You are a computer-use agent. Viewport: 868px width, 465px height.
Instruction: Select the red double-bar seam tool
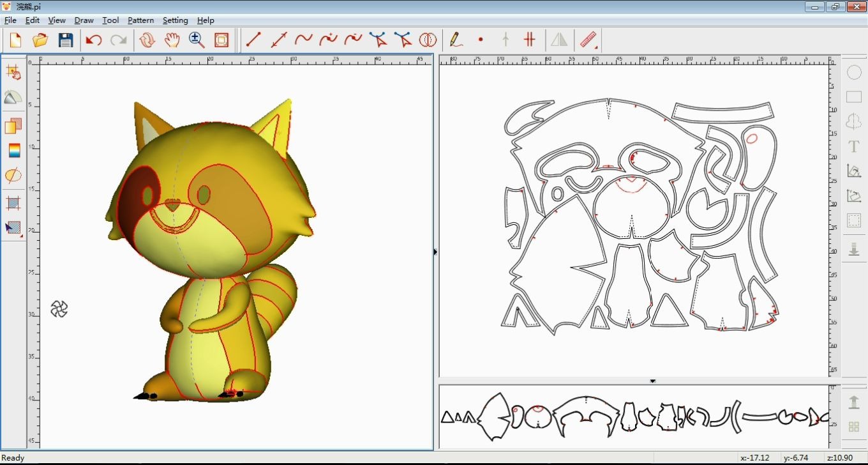click(x=530, y=40)
